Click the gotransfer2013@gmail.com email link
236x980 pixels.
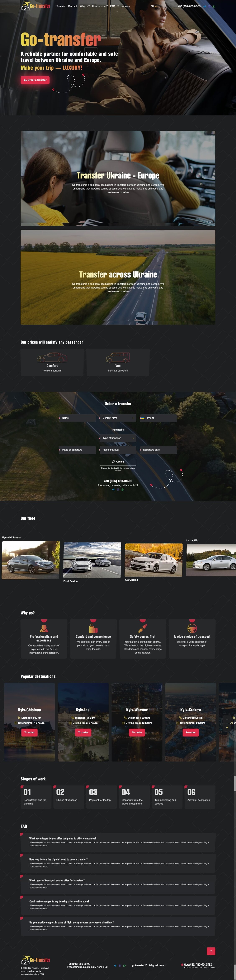click(148, 966)
